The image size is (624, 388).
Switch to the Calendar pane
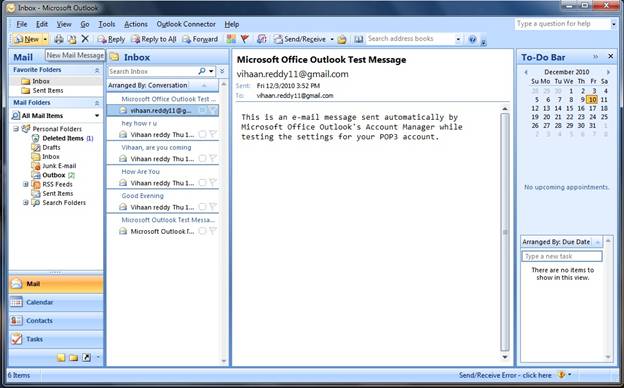56,302
